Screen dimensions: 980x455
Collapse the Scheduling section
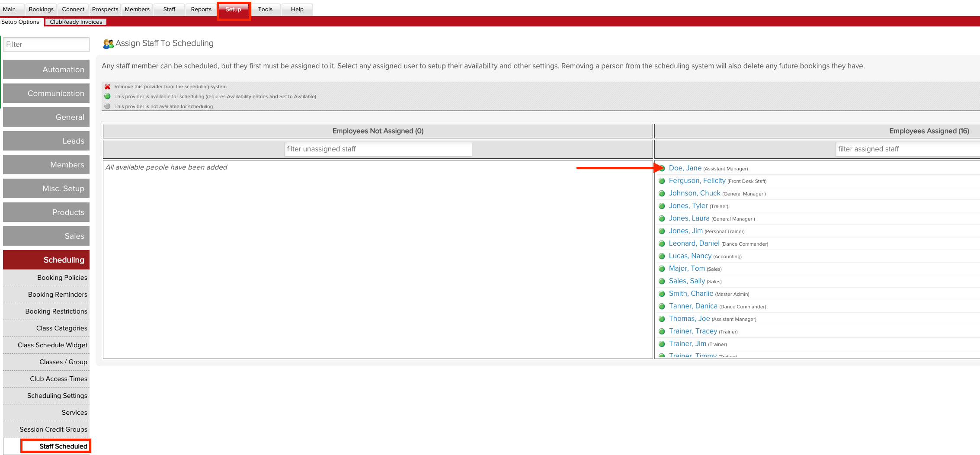point(46,260)
